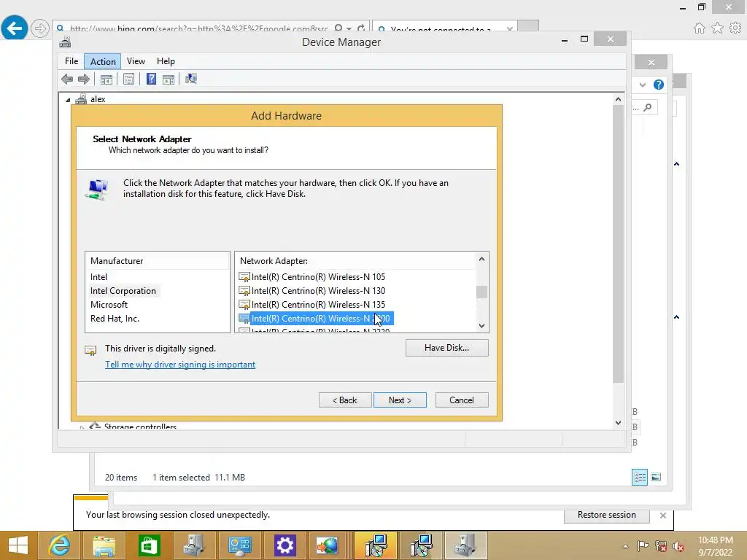Click the Internet Explorer back arrow button
The width and height of the screenshot is (747, 560).
pos(15,28)
